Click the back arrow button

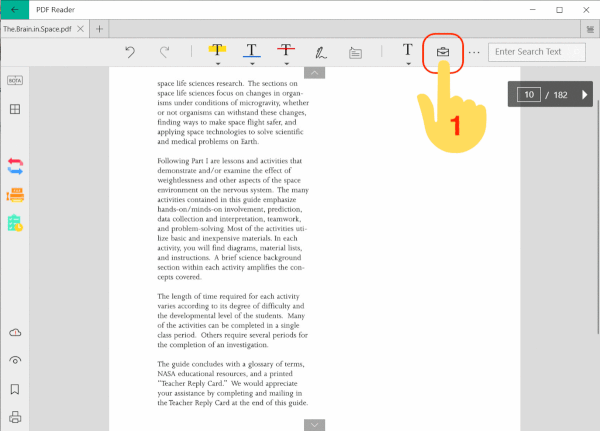coord(17,10)
